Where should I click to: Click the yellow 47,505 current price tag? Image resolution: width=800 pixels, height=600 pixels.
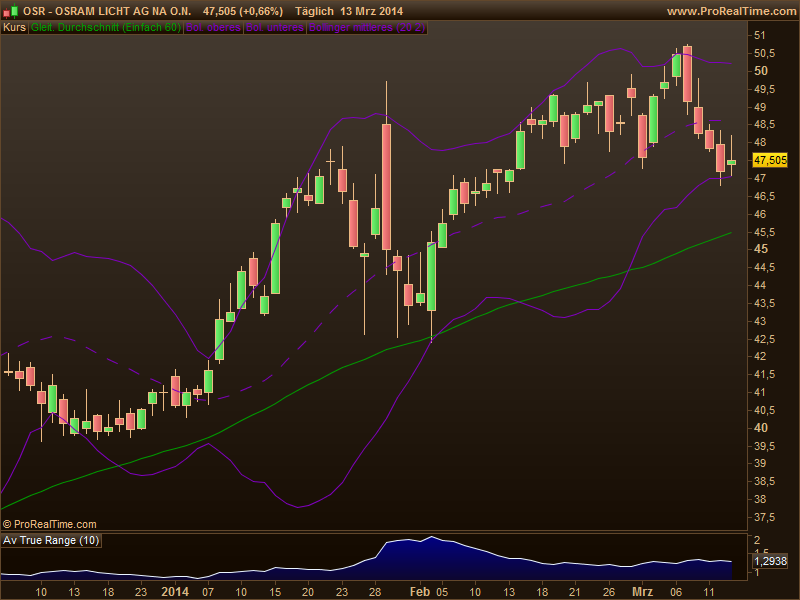[x=770, y=160]
